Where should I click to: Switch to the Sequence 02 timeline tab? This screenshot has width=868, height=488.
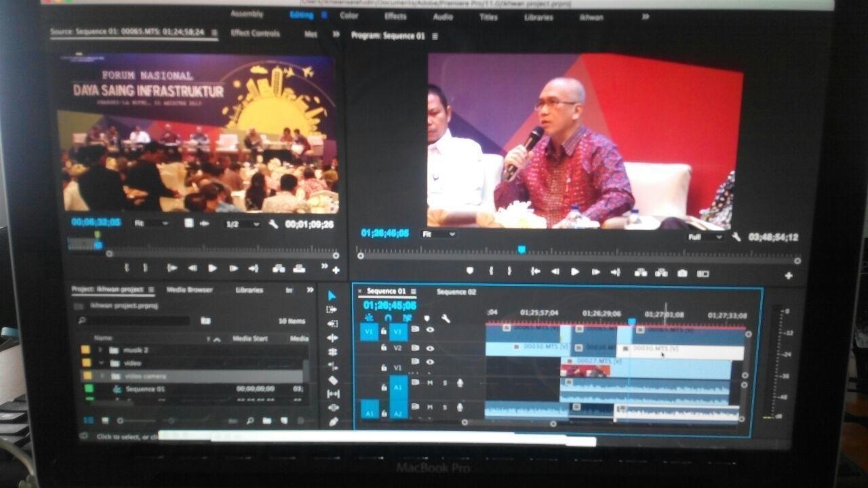[x=456, y=292]
